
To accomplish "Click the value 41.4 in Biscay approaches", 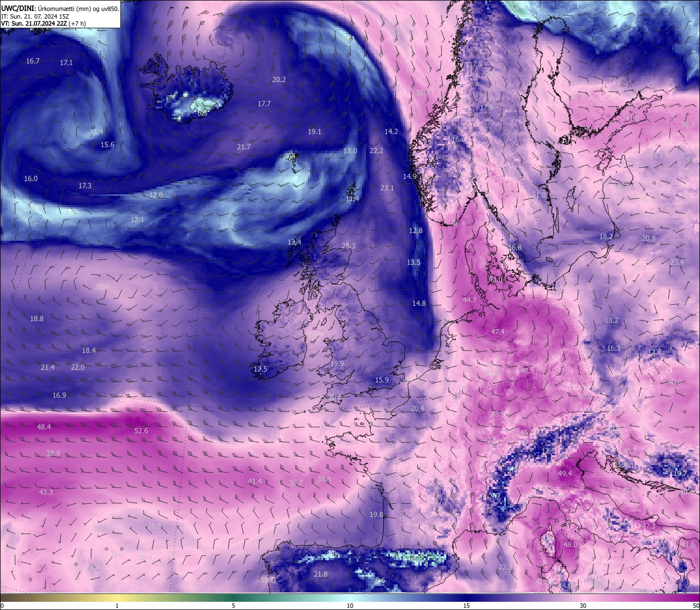I will tap(255, 481).
